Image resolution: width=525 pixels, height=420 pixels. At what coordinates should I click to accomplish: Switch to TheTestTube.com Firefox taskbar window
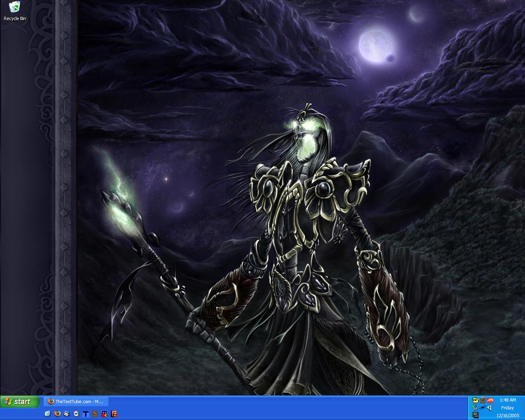[76, 402]
